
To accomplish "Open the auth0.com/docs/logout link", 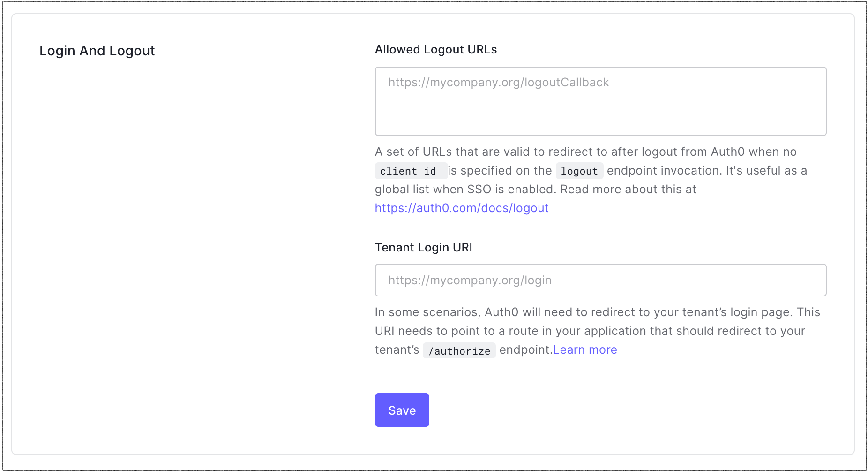I will click(x=462, y=208).
